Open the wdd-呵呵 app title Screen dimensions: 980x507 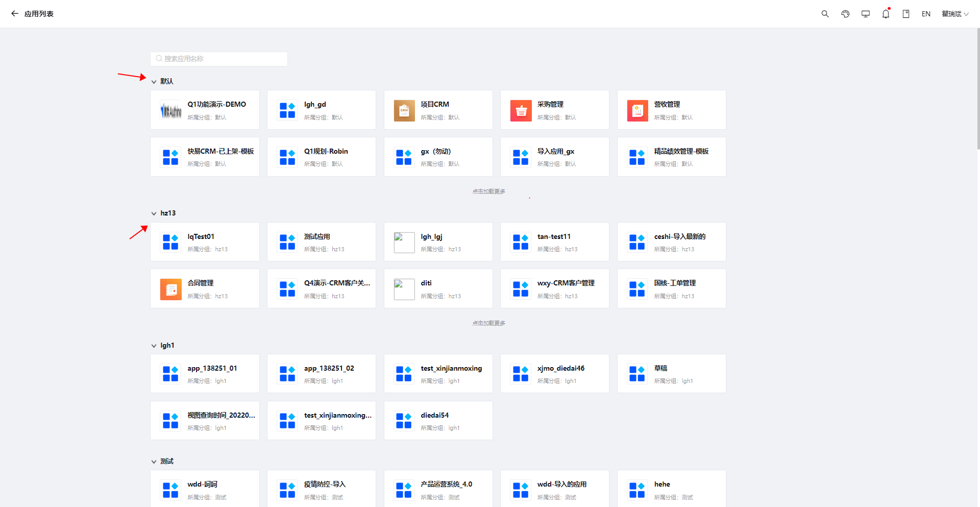203,484
